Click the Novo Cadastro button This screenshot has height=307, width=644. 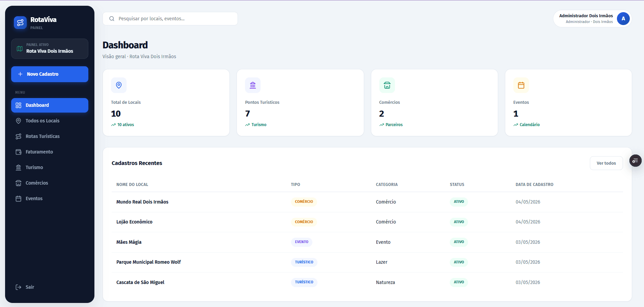pos(50,74)
